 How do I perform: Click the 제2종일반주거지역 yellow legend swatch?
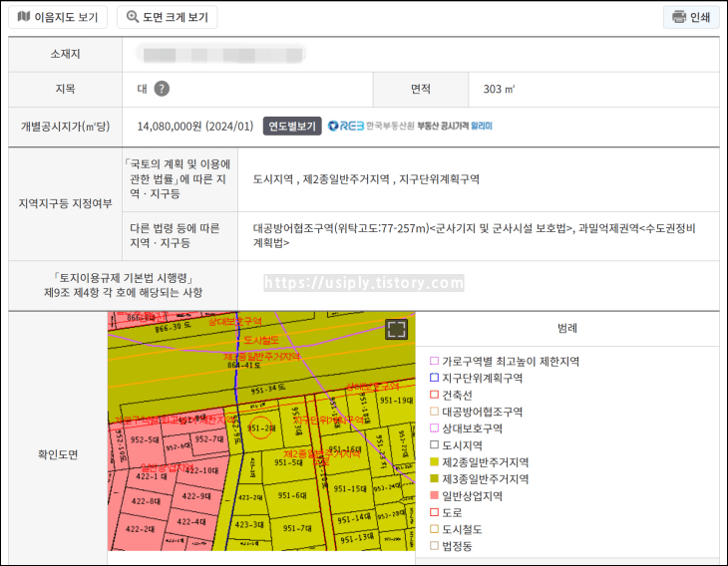click(434, 462)
